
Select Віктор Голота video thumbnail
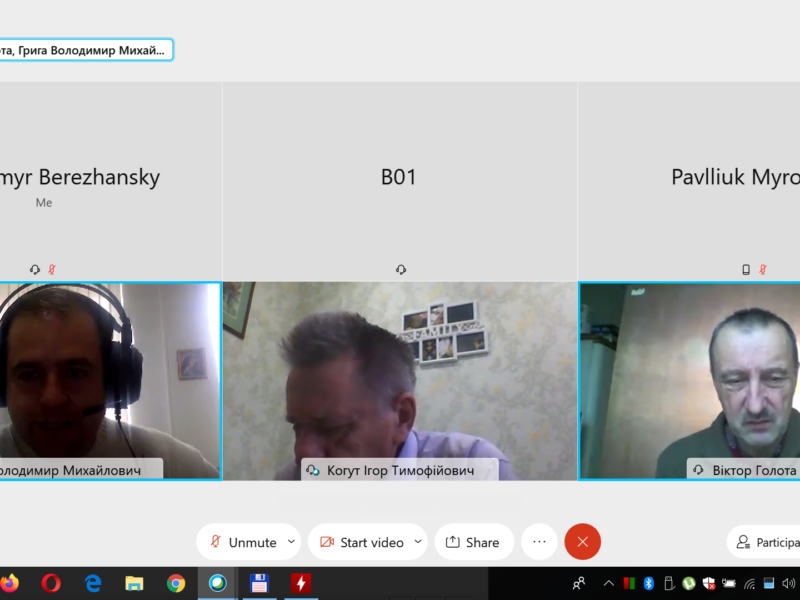coord(690,380)
